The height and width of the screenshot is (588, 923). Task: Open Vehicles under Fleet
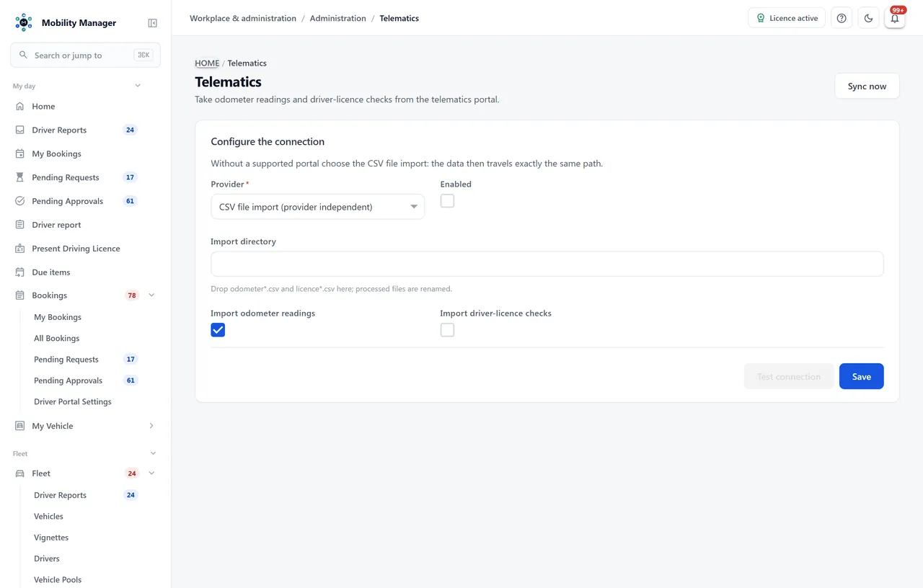click(x=48, y=516)
